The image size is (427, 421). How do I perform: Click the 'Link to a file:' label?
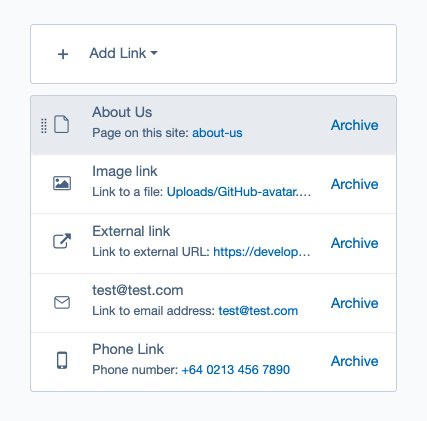(128, 192)
